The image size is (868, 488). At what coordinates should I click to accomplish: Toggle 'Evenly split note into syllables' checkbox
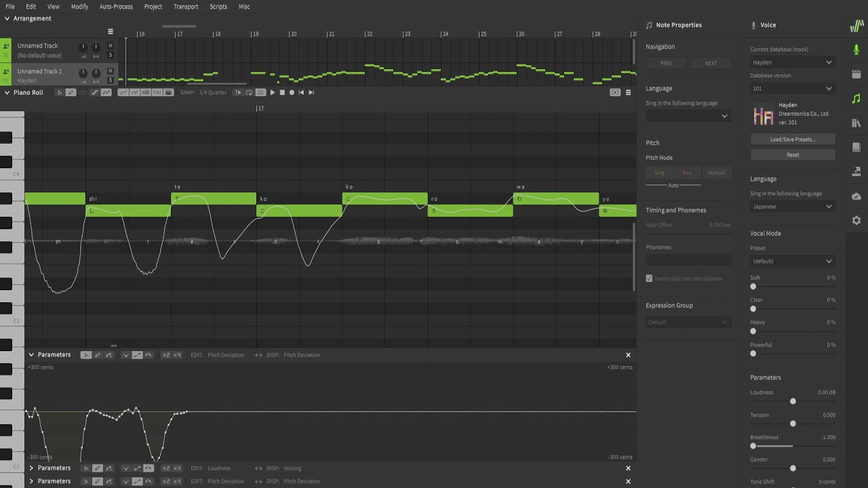pyautogui.click(x=649, y=279)
